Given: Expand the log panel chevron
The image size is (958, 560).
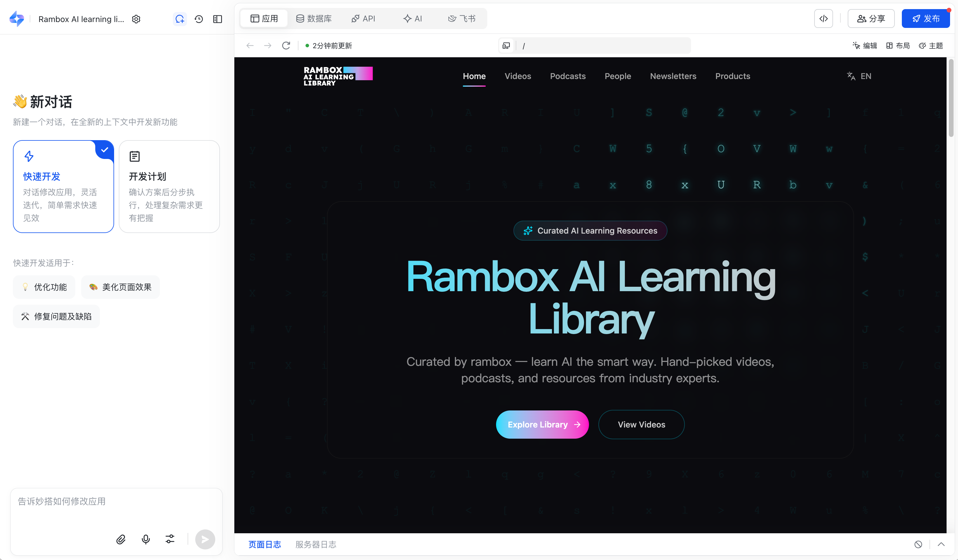Looking at the screenshot, I should pyautogui.click(x=941, y=544).
